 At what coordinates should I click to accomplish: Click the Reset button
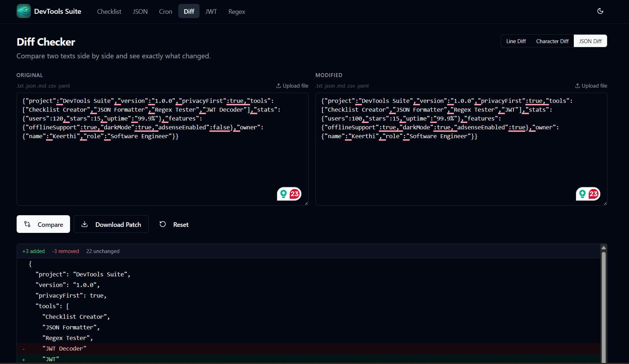(x=174, y=224)
